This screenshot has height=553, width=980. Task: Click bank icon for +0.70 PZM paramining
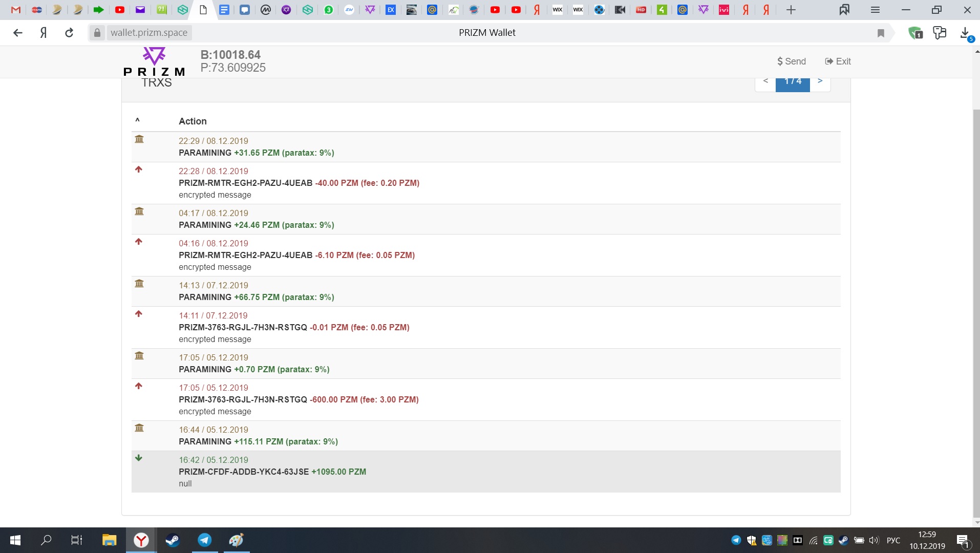139,356
